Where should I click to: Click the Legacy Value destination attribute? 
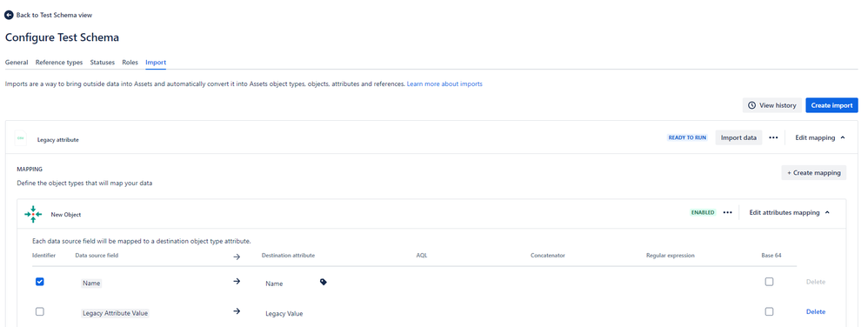(284, 314)
